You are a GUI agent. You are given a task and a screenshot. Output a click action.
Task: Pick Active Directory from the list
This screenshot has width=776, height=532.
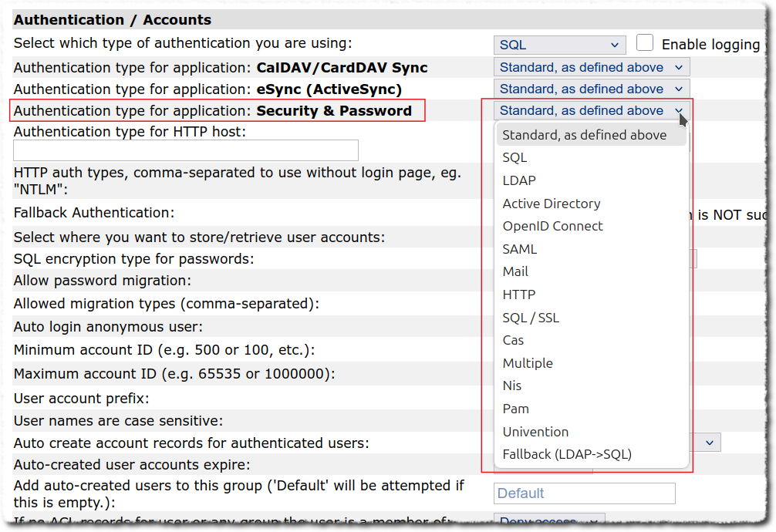tap(551, 204)
